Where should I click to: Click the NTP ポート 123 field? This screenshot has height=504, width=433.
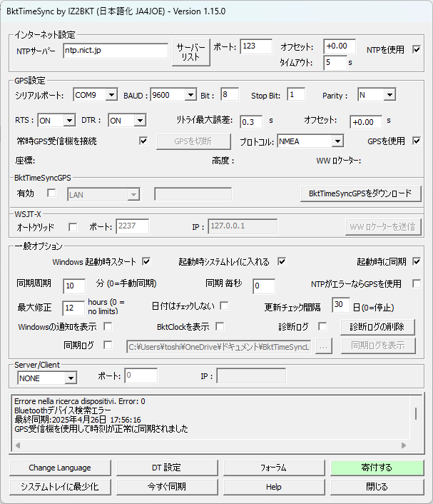(256, 46)
